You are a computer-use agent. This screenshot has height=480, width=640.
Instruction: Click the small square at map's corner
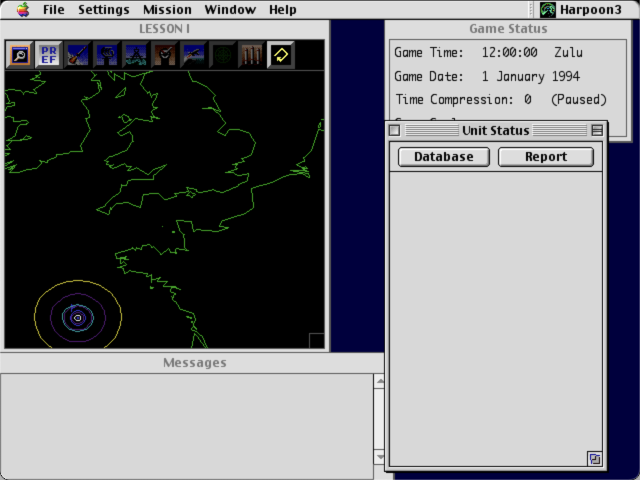[317, 341]
